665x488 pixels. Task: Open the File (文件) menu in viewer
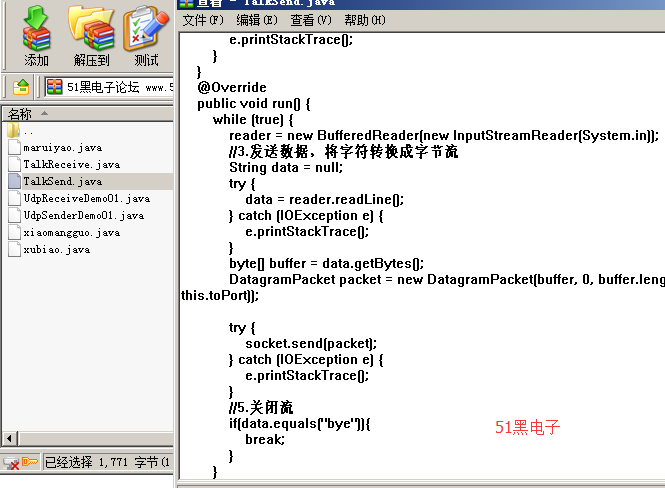[x=203, y=20]
